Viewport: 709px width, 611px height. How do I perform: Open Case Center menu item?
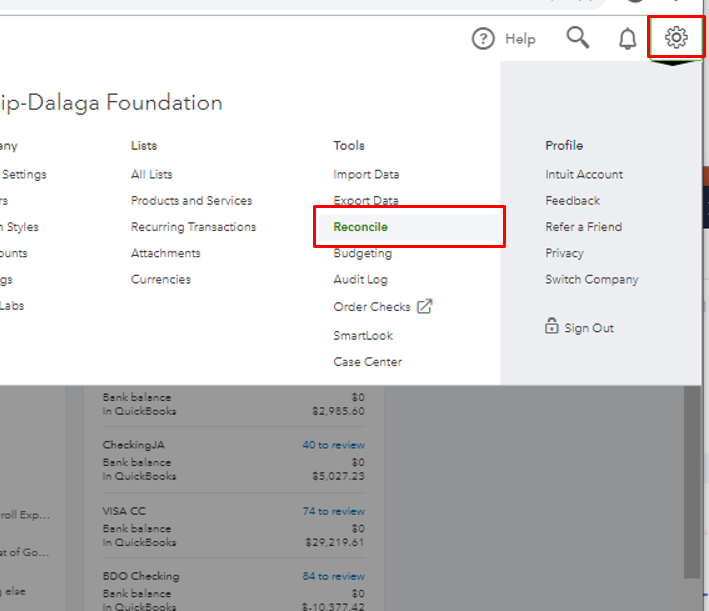pos(367,362)
